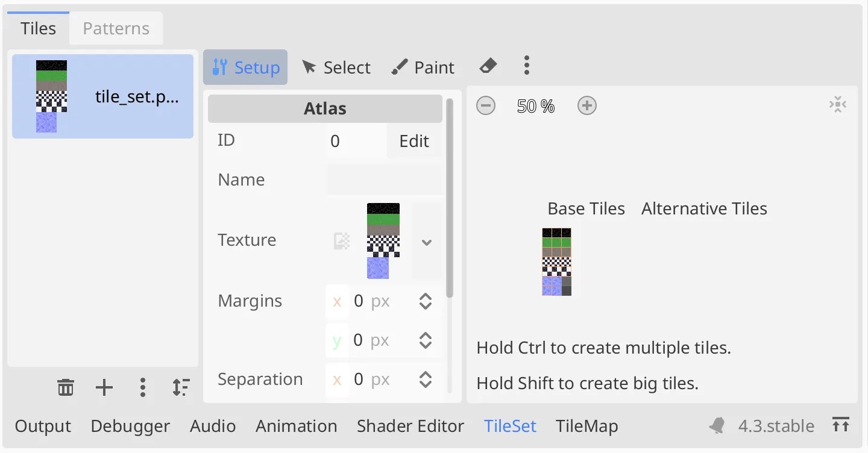The width and height of the screenshot is (868, 453).
Task: Toggle the Setup mode
Action: coord(245,67)
